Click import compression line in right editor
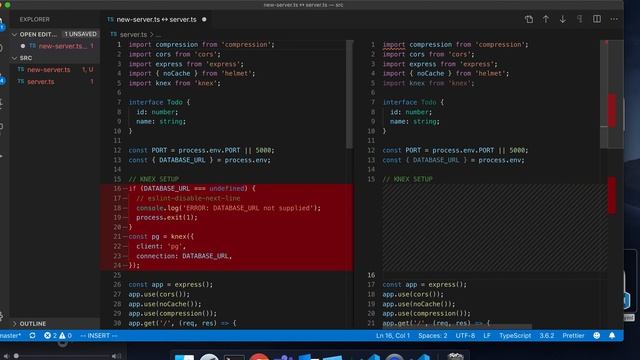 [x=455, y=44]
